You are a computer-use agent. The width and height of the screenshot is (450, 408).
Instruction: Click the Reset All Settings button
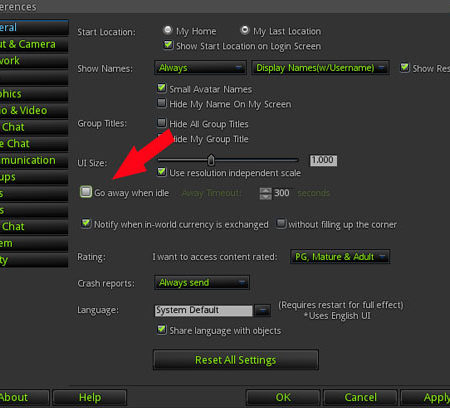[236, 360]
